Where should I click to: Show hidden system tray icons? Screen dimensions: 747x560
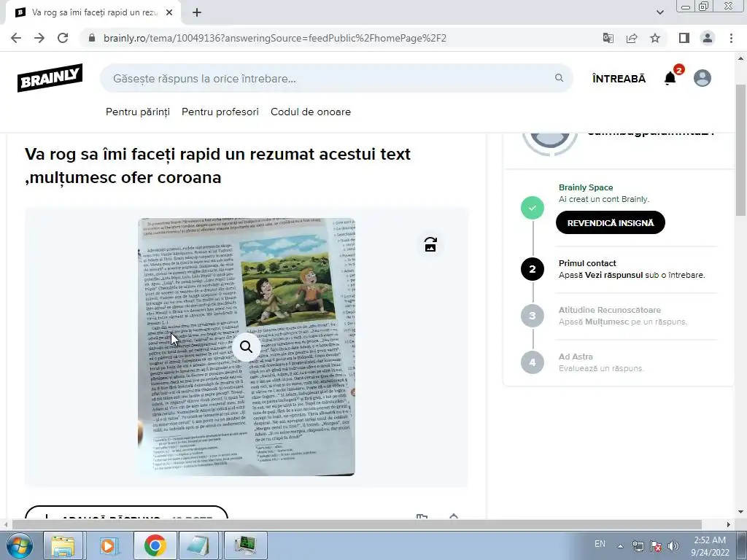(x=620, y=546)
